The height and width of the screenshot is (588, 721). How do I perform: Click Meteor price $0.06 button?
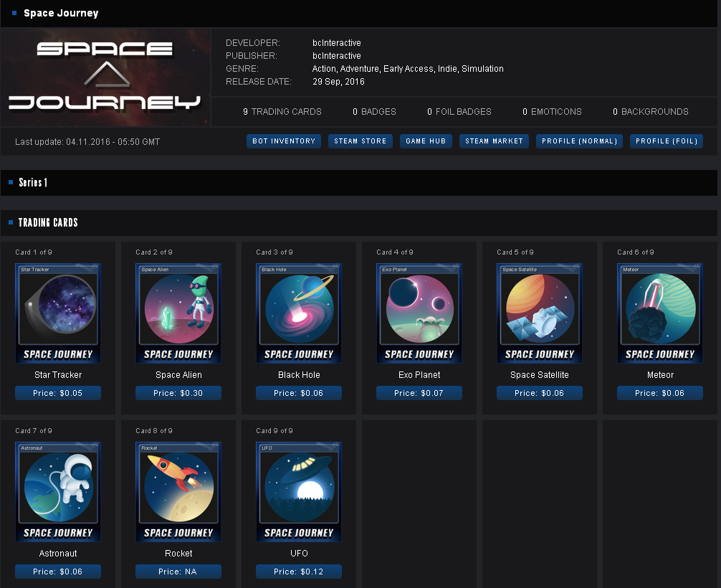pos(660,393)
